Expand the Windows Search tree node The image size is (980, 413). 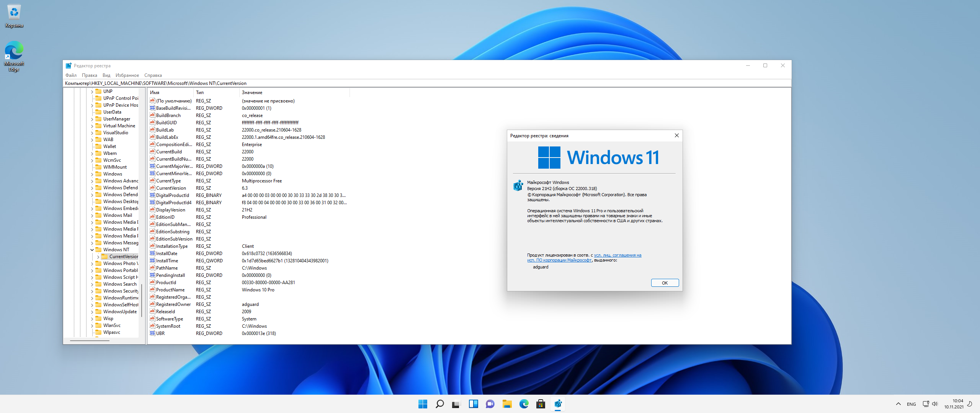click(92, 284)
